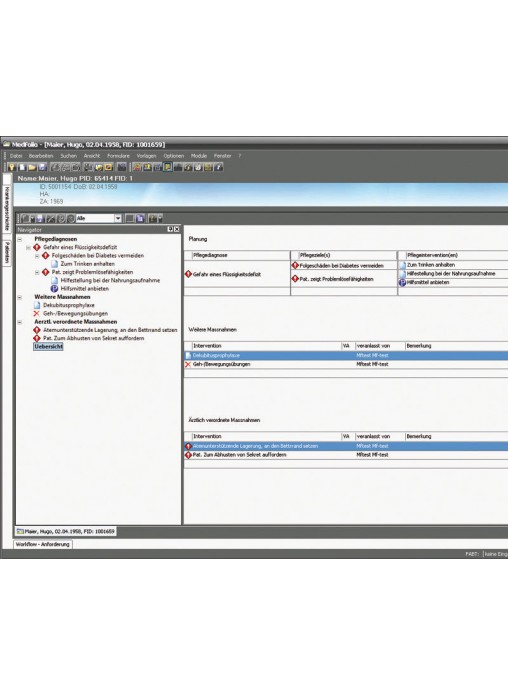Select the 'Pat. Zum Abhusten von Sekret auffordern' table row
Screen dimensions: 508x696
point(346,455)
